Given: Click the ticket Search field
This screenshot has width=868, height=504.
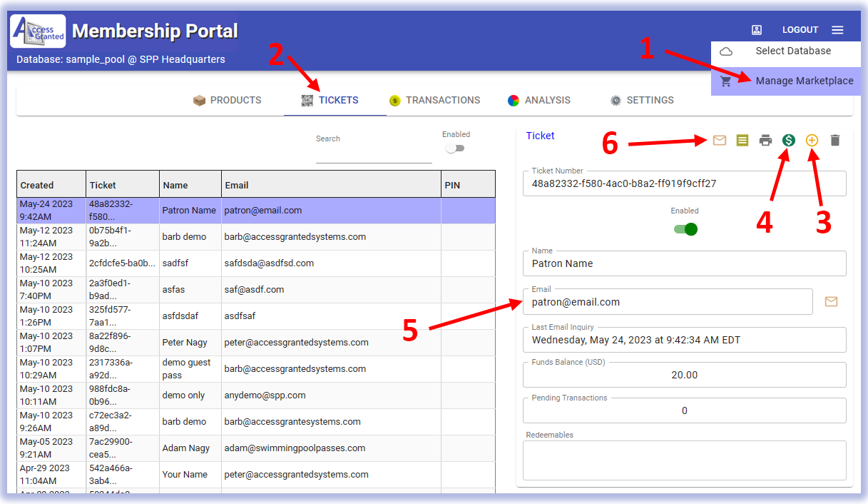Looking at the screenshot, I should [373, 154].
